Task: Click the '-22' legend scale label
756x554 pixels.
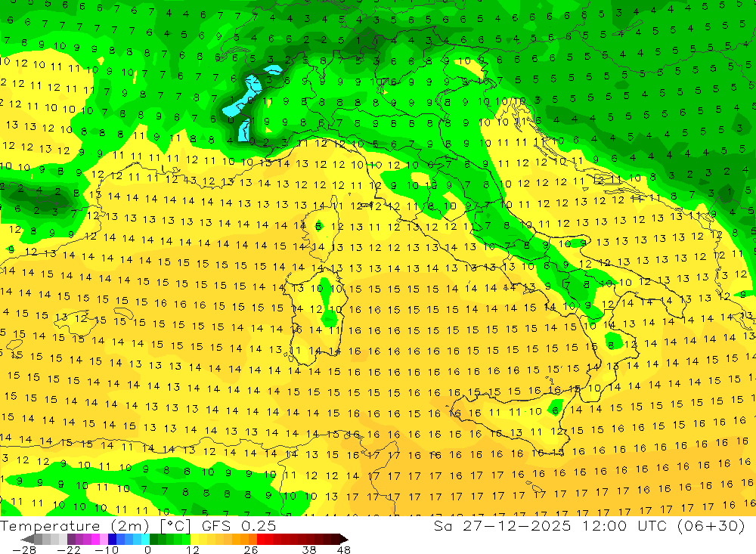Action: 69,550
